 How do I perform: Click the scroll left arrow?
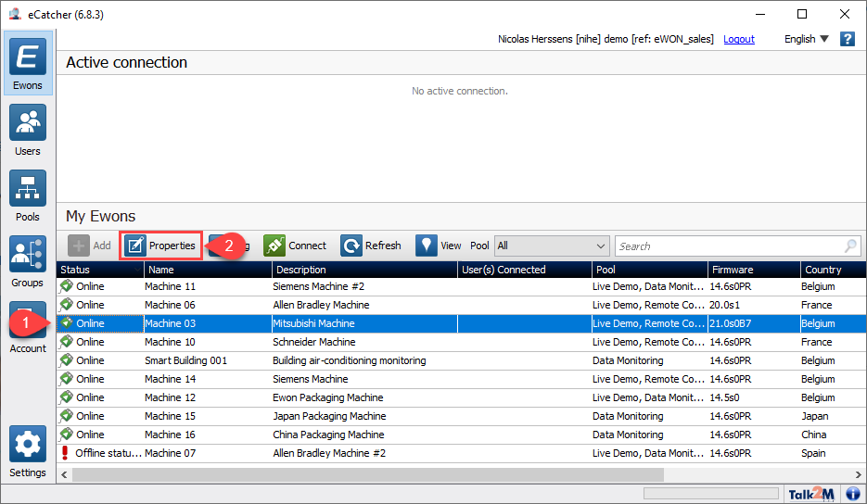[x=65, y=474]
